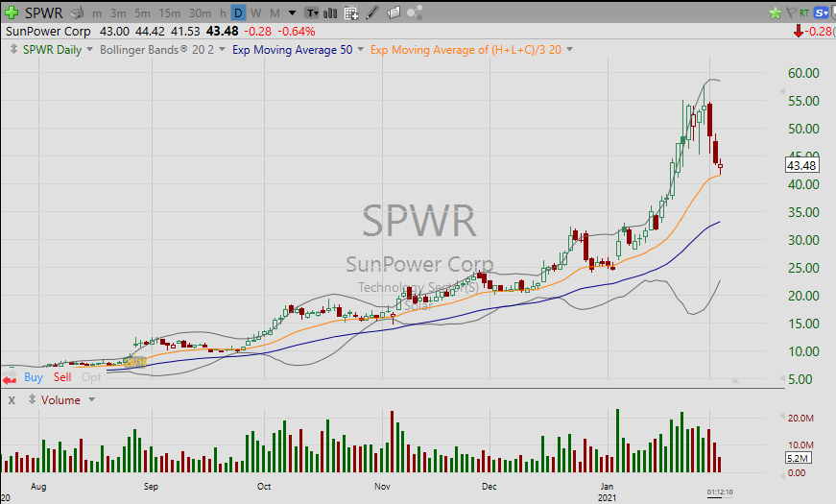836x504 pixels.
Task: Click the small up triangle near 5.00 axis
Action: click(734, 380)
